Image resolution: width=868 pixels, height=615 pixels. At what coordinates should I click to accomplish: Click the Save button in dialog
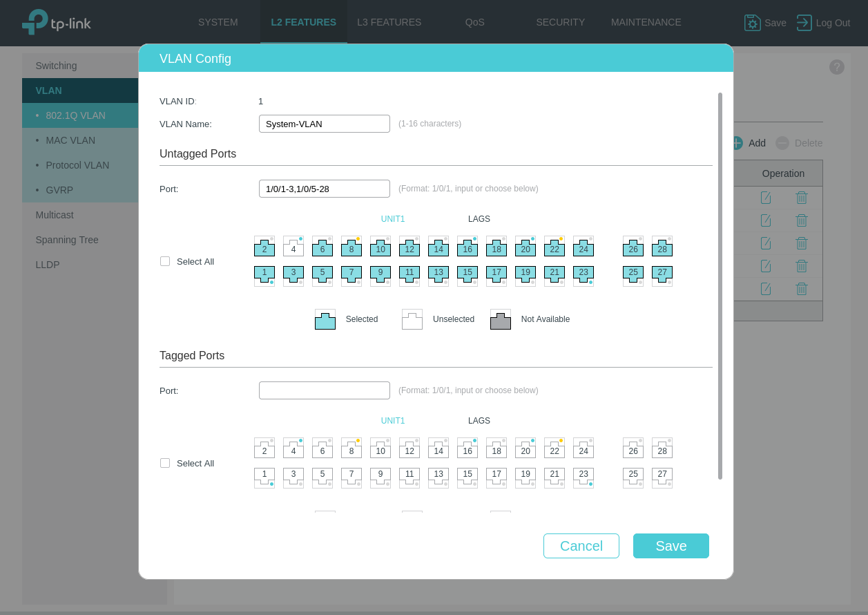point(671,546)
